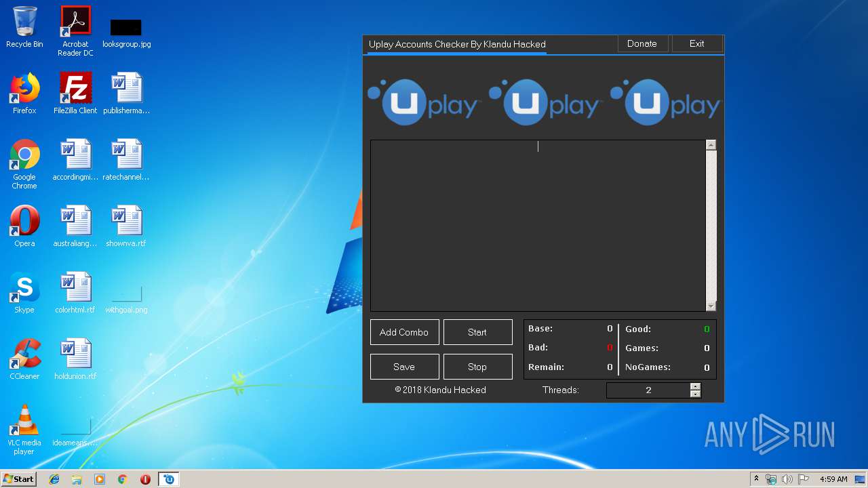This screenshot has width=868, height=488.
Task: Show hidden system tray icons
Action: tap(756, 479)
